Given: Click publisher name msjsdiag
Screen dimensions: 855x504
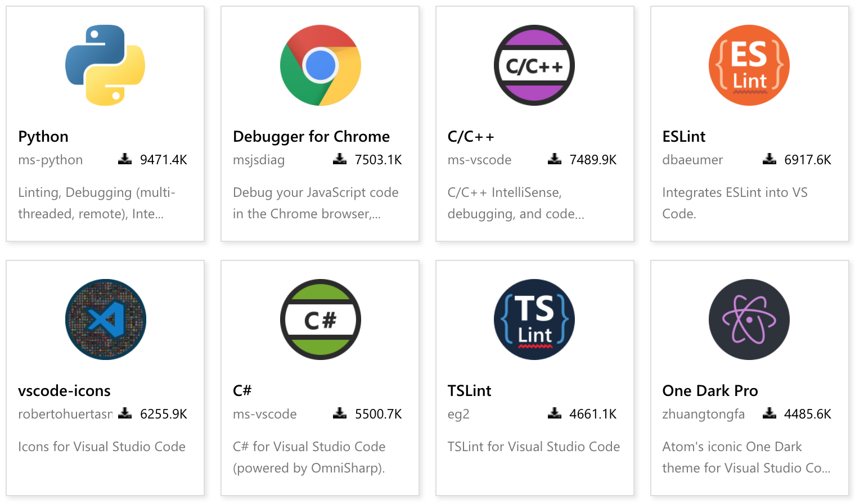Looking at the screenshot, I should click(x=259, y=160).
